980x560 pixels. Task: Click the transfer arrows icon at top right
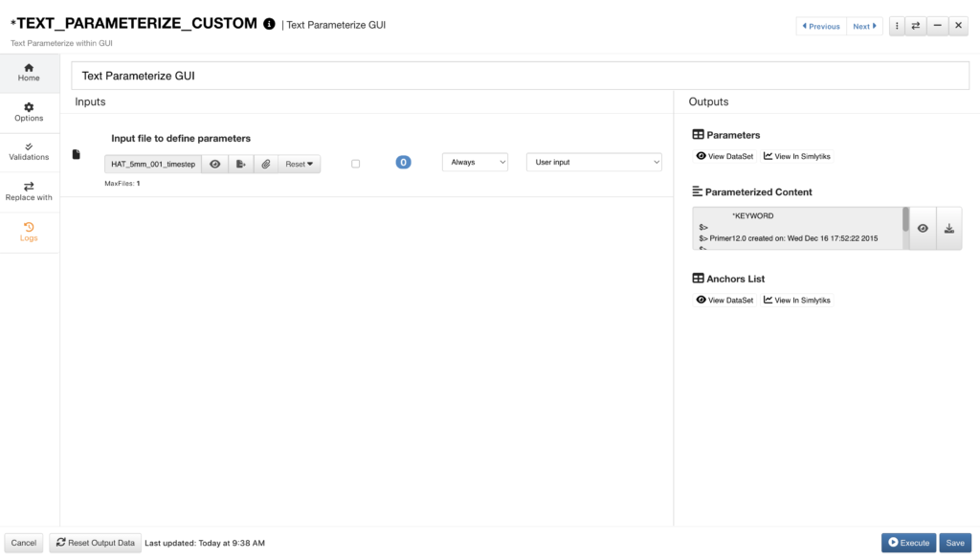pos(917,25)
